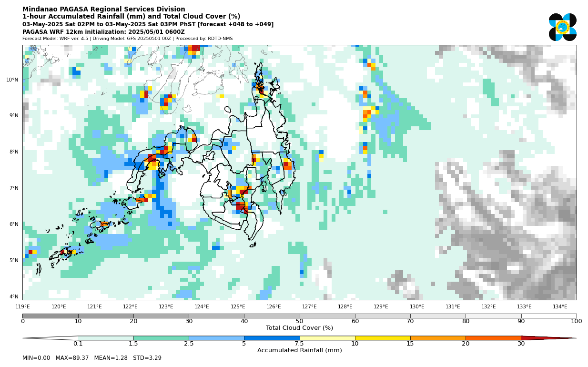The height and width of the screenshot is (367, 588).
Task: Click the '2.5' tick on the rainfall colorbar
Action: [x=189, y=344]
